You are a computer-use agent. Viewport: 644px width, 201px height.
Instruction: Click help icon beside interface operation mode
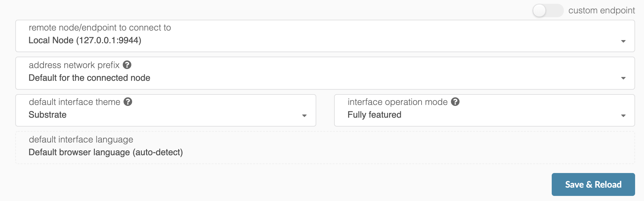tap(455, 102)
